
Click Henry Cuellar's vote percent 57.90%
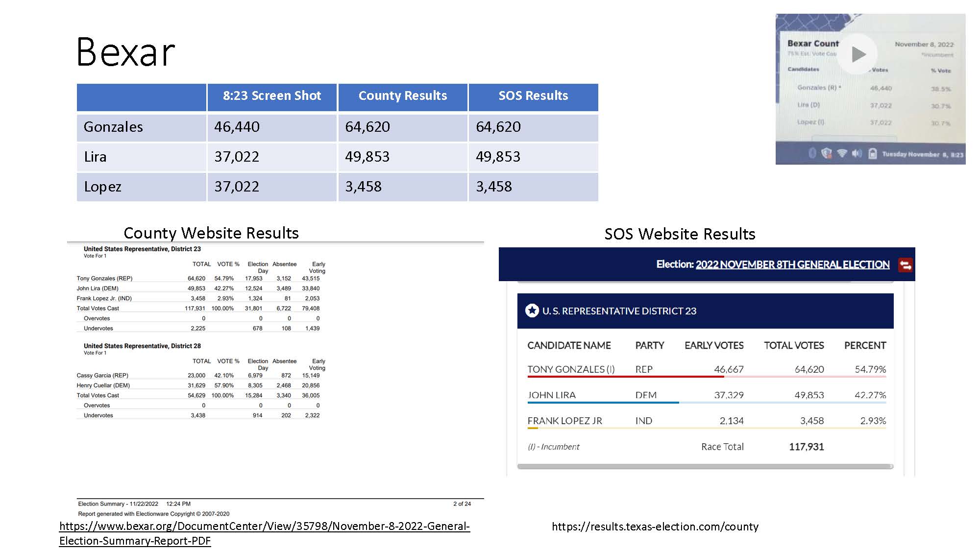(x=224, y=385)
